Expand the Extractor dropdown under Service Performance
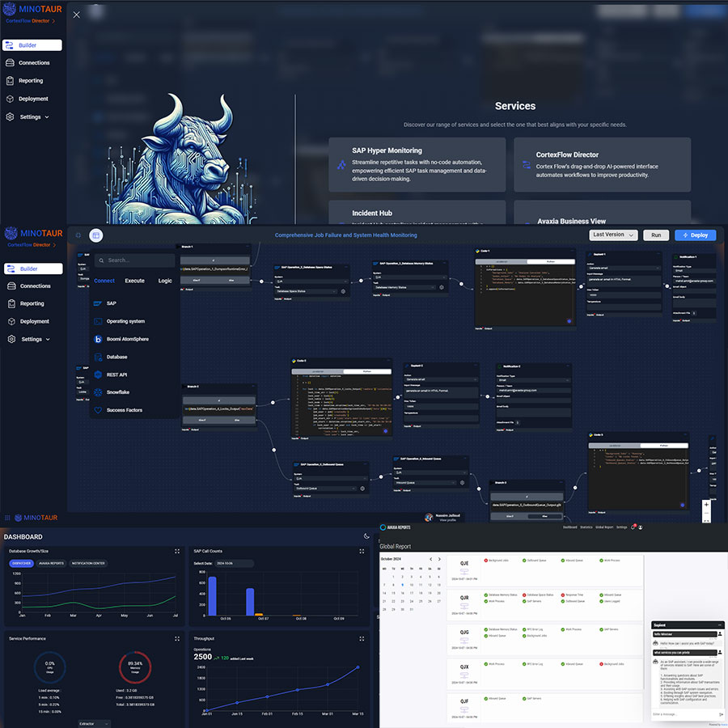728x728 pixels. [x=95, y=723]
